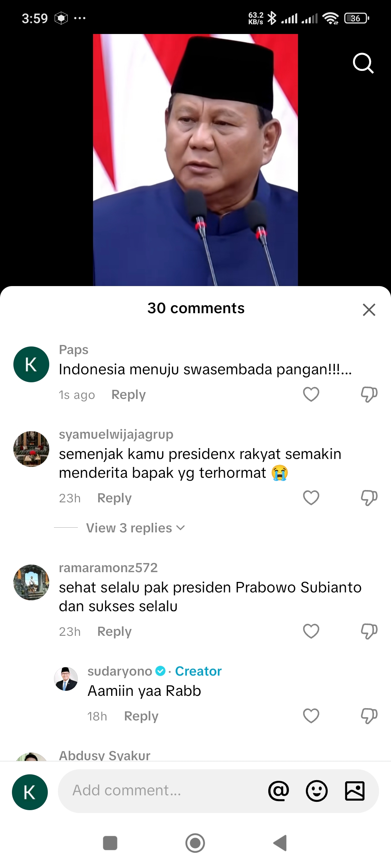391x868 pixels.
Task: Open sudaryono's profile avatar
Action: point(66,679)
